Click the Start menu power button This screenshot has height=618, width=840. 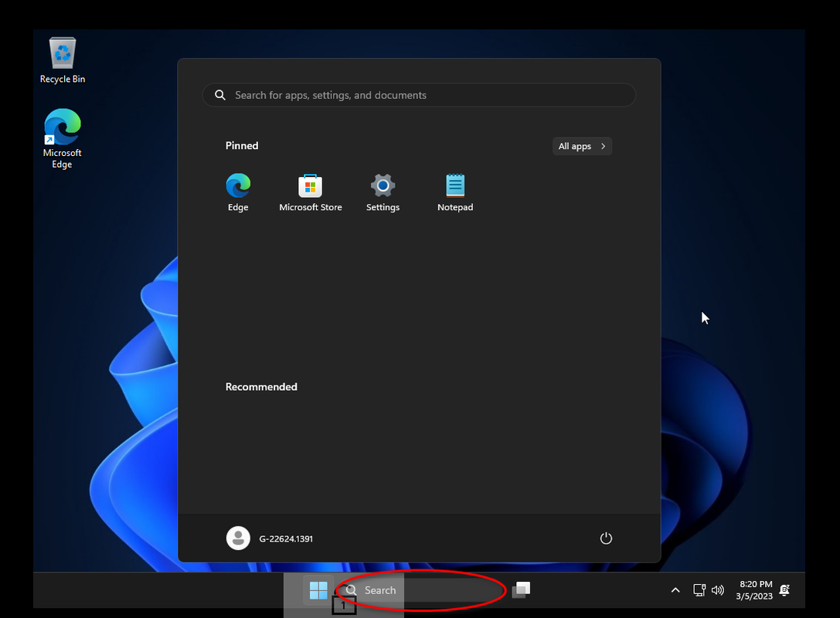[x=606, y=538]
